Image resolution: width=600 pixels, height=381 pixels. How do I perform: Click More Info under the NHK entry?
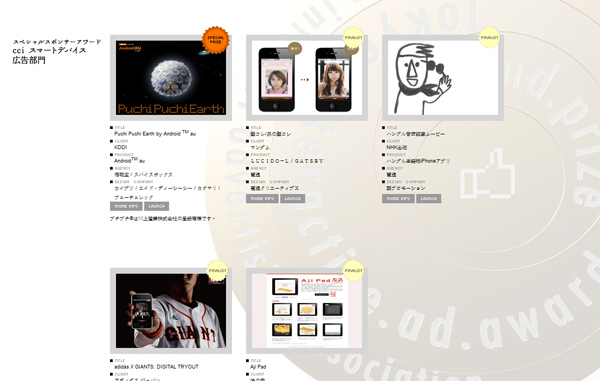pos(398,199)
